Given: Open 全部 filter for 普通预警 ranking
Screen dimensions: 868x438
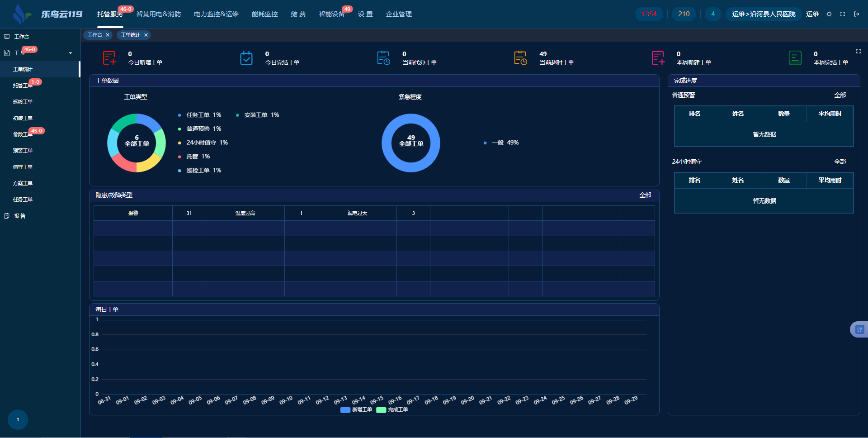Looking at the screenshot, I should point(840,95).
